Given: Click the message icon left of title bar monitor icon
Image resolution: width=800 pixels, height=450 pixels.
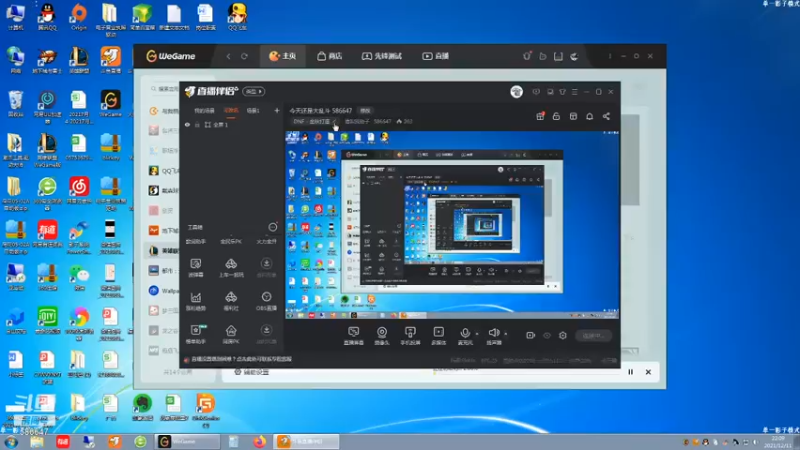Looking at the screenshot, I should coord(536,92).
